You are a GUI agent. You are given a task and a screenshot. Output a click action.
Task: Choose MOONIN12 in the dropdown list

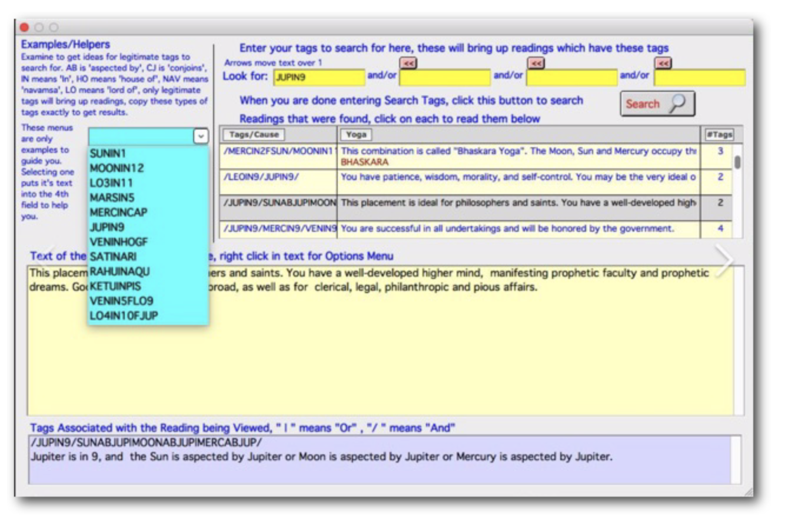[x=117, y=168]
